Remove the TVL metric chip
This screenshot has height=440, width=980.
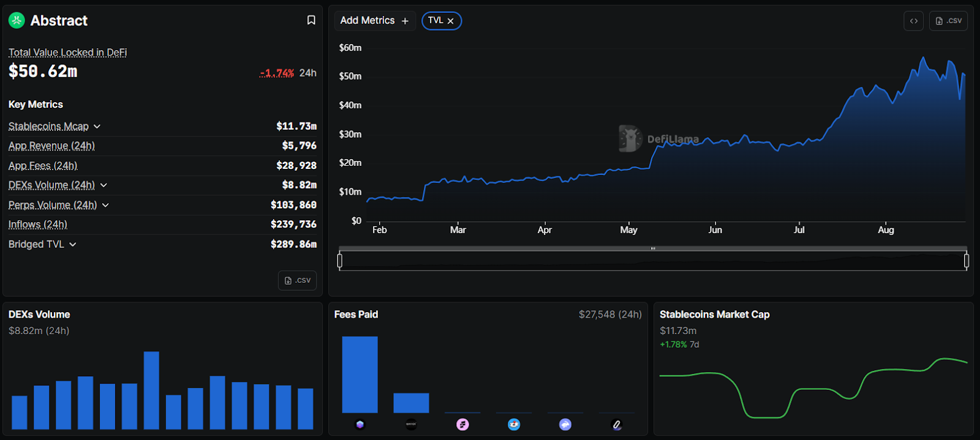click(450, 21)
